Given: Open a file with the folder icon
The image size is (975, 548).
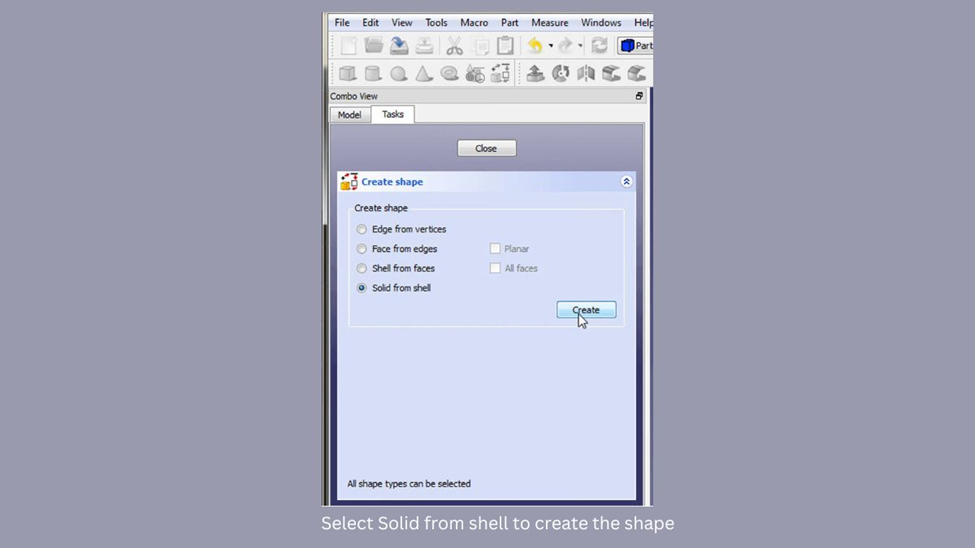Looking at the screenshot, I should [374, 45].
